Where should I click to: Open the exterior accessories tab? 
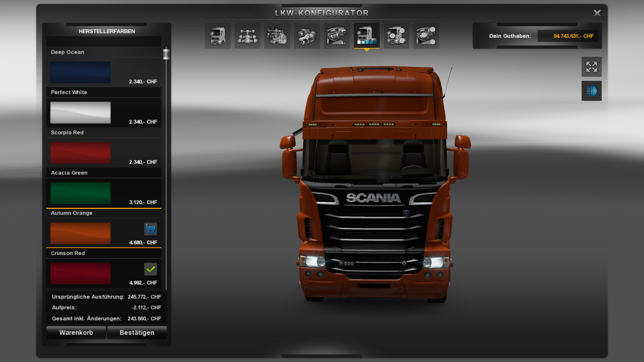(396, 36)
